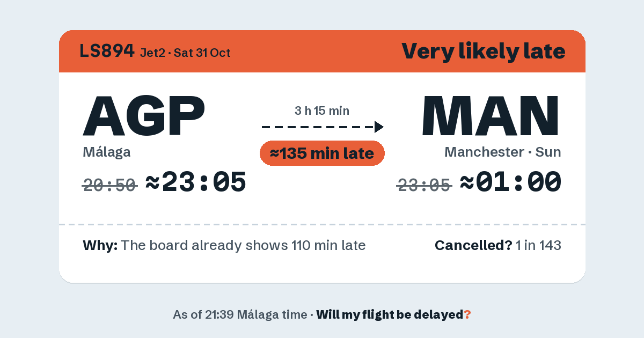Click the ≈135 min late badge

[x=322, y=153]
